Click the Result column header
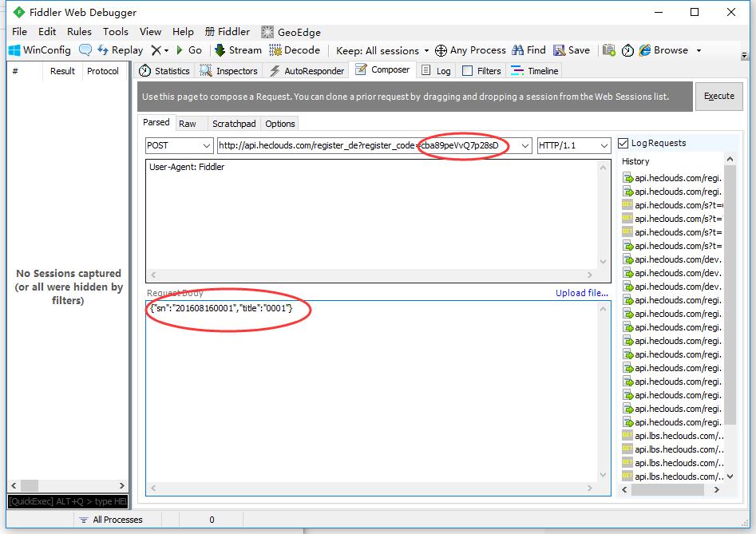 coord(63,71)
